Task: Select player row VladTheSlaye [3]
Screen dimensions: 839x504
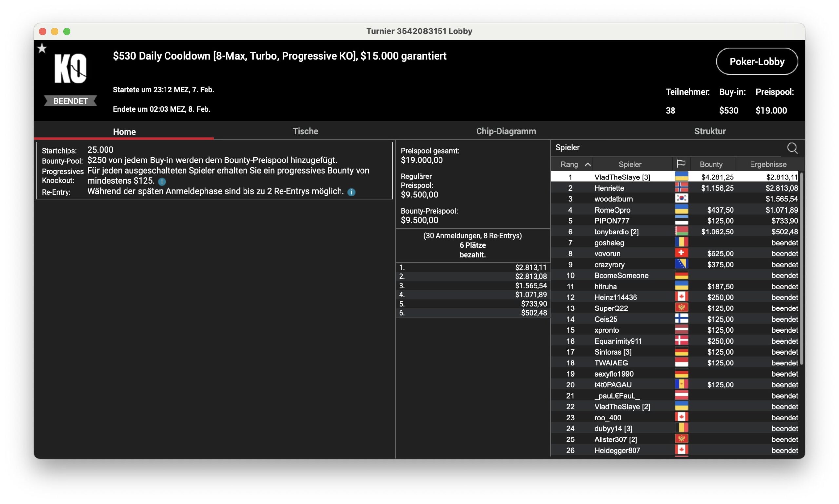Action: pyautogui.click(x=622, y=177)
